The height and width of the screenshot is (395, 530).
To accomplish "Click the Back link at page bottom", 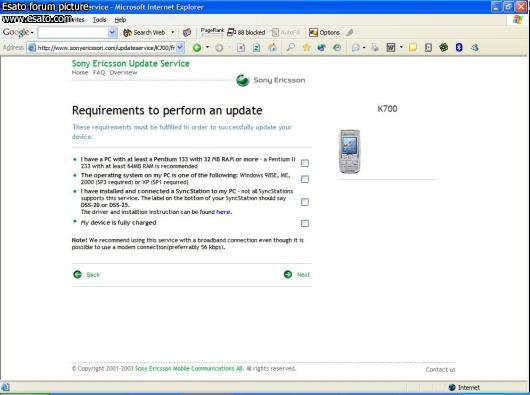I will click(93, 275).
